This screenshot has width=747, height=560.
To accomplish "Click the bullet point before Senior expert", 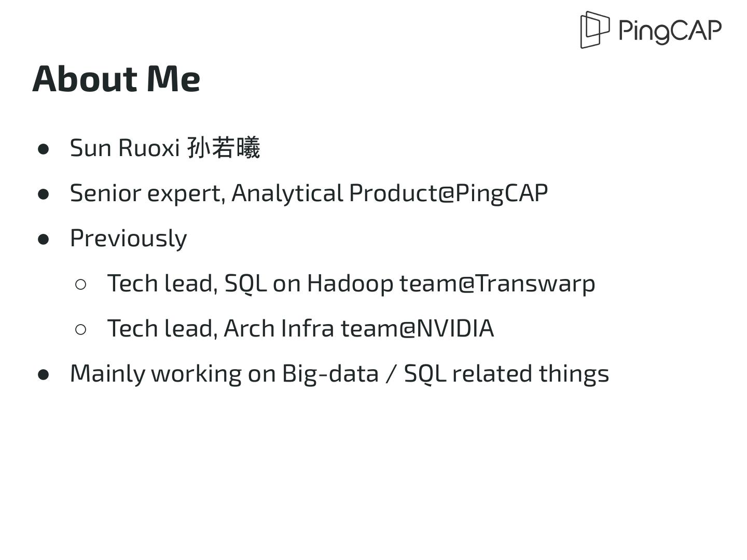I will click(44, 194).
